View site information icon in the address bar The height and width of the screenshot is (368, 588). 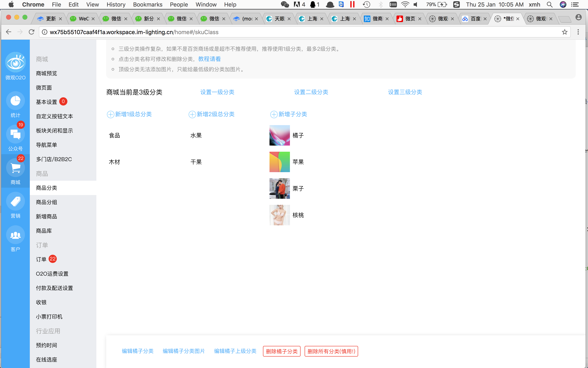[45, 32]
